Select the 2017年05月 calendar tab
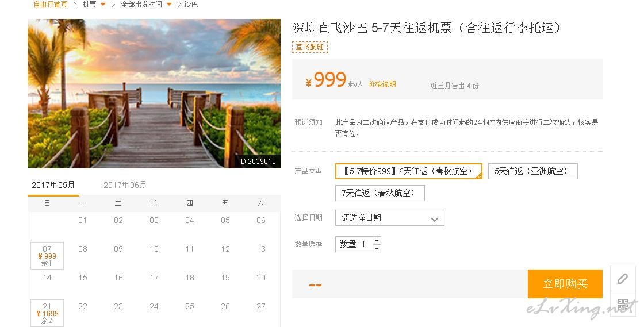This screenshot has width=644, height=327. tap(53, 185)
